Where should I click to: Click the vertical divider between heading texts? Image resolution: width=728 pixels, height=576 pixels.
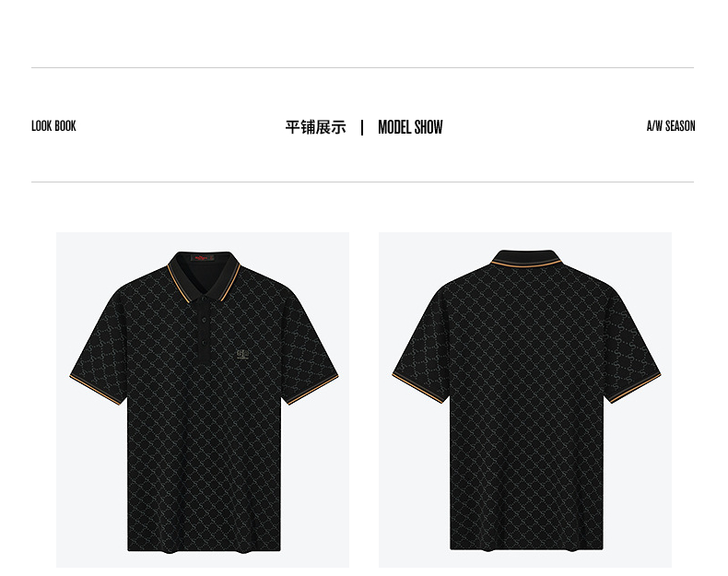(362, 127)
